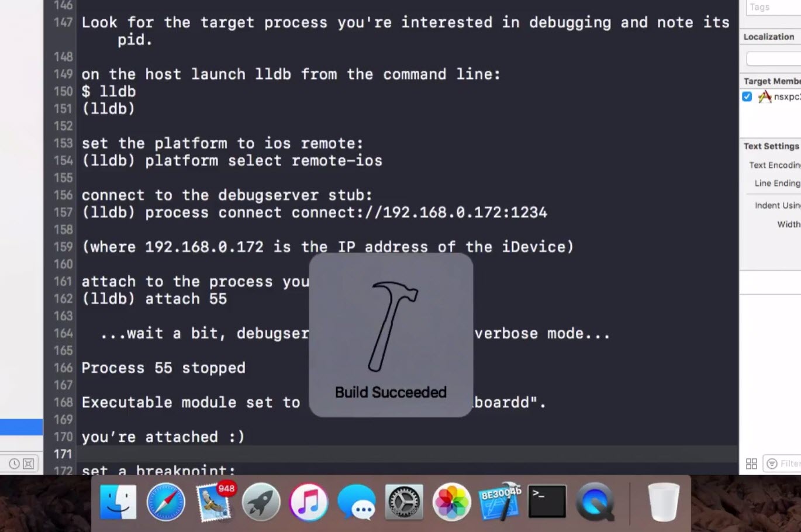Change the Indent Using setting
801x532 pixels.
click(x=798, y=205)
